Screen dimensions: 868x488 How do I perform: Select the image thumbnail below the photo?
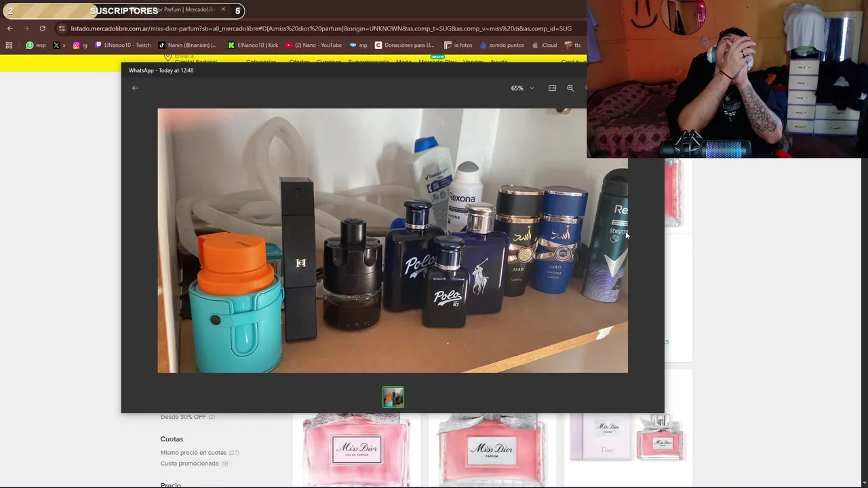click(393, 397)
